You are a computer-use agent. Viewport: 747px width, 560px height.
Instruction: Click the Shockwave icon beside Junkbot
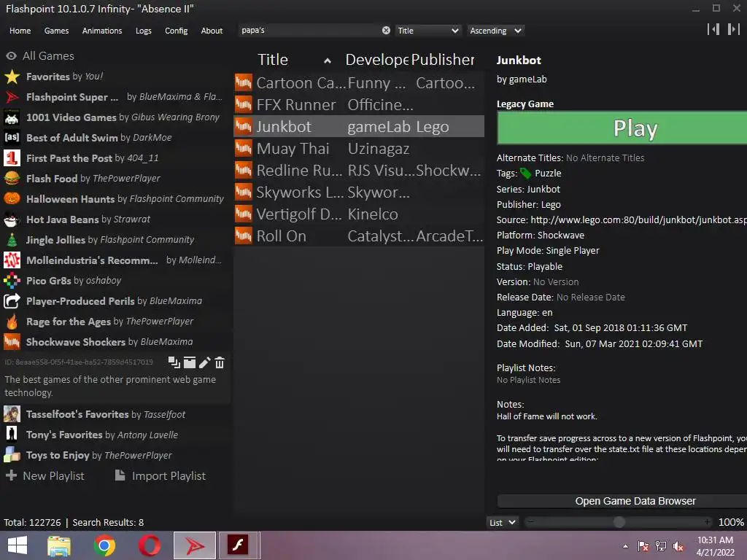click(244, 127)
